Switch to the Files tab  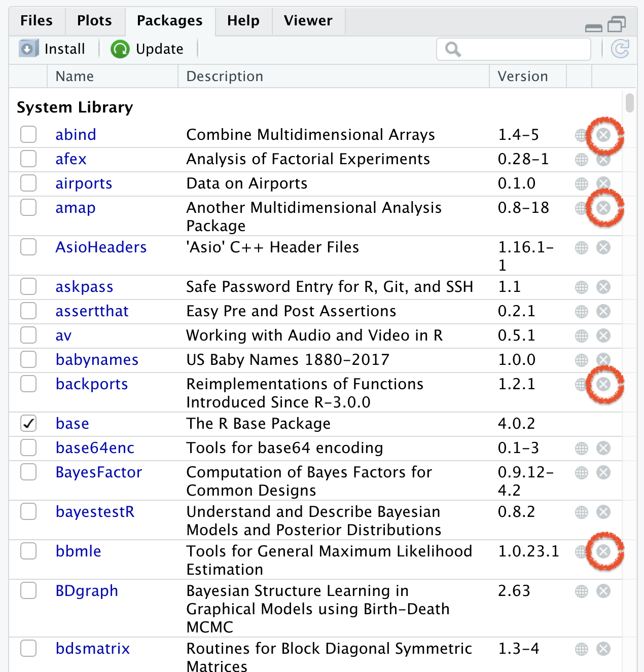37,21
